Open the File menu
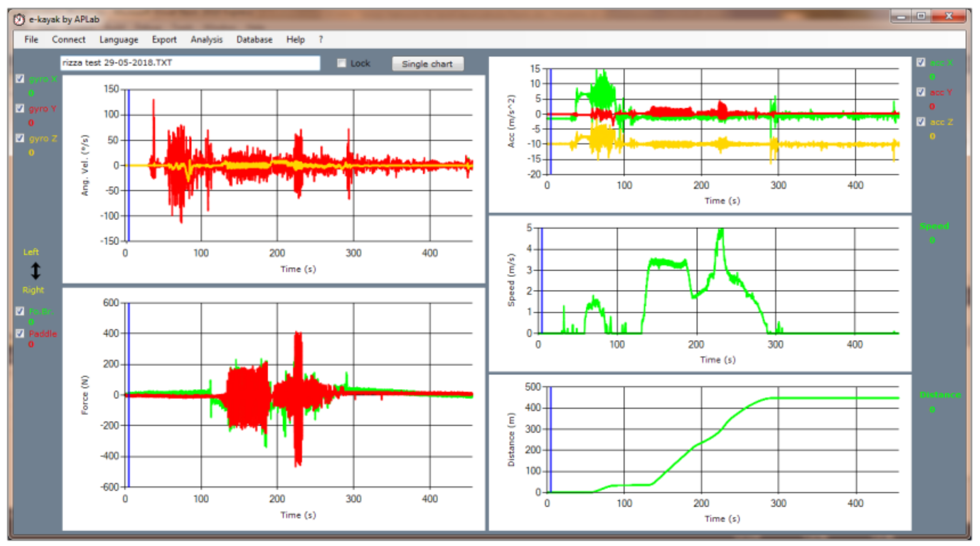Image resolution: width=980 pixels, height=546 pixels. click(x=31, y=39)
